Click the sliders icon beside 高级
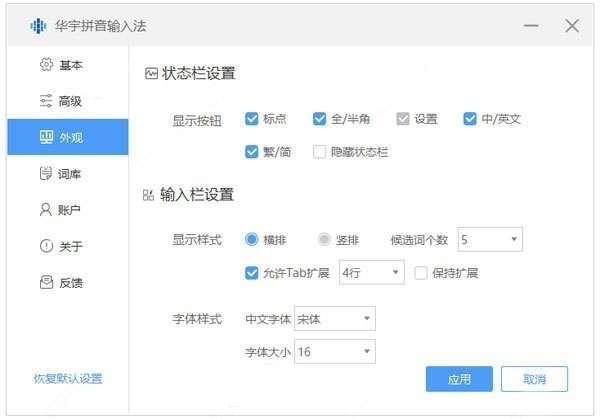This screenshot has height=419, width=600. click(46, 101)
